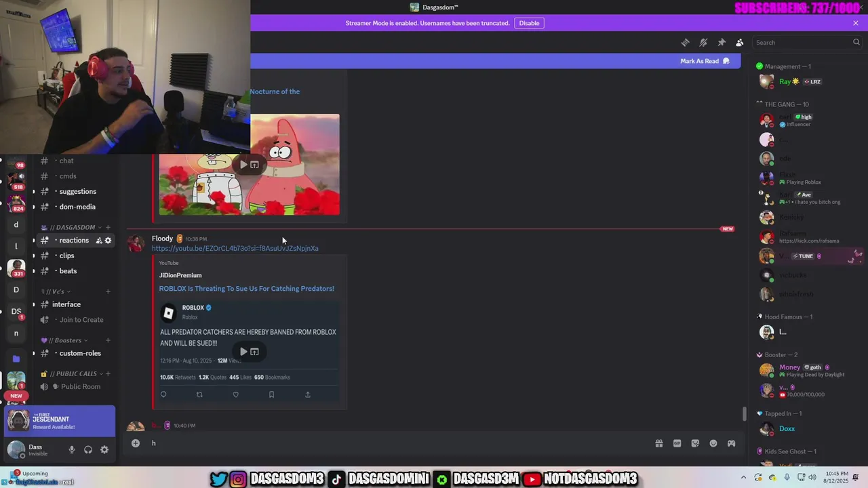
Task: Open the activities game controller icon
Action: point(731,443)
